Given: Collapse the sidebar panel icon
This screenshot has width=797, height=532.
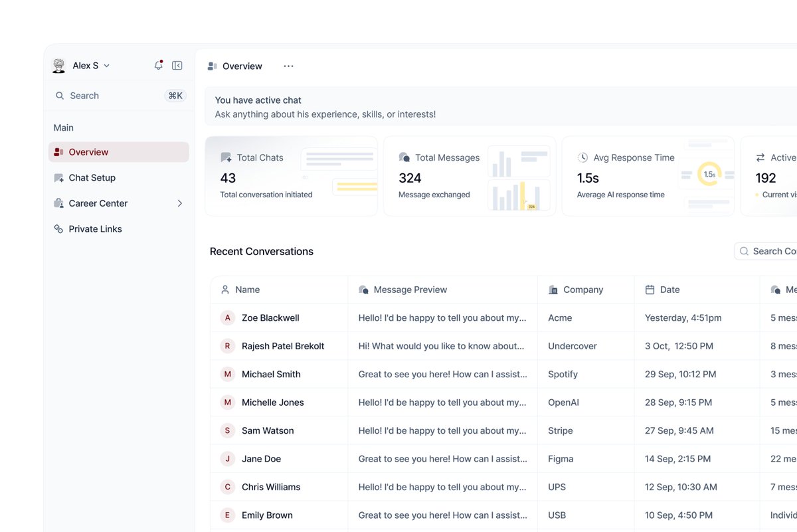Looking at the screenshot, I should (x=177, y=65).
